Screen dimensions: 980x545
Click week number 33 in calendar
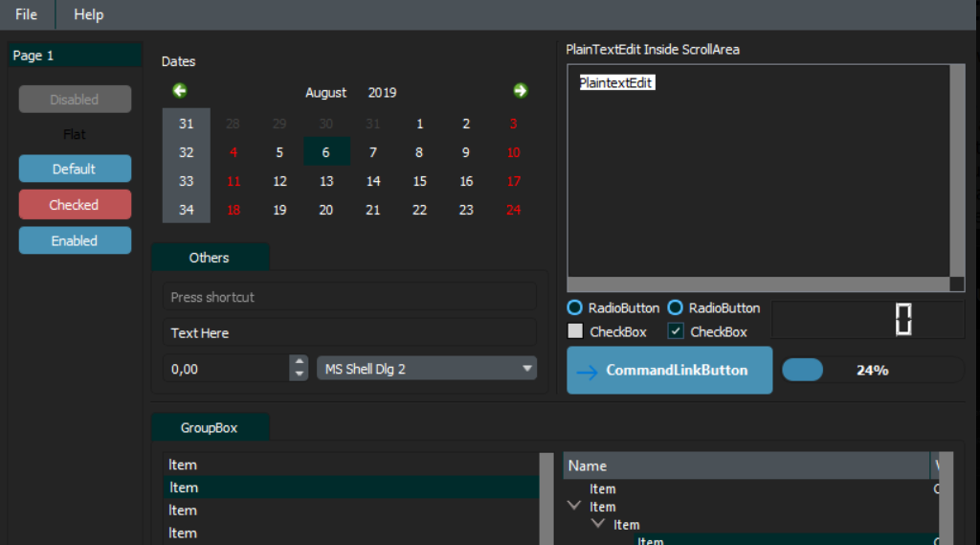(187, 181)
